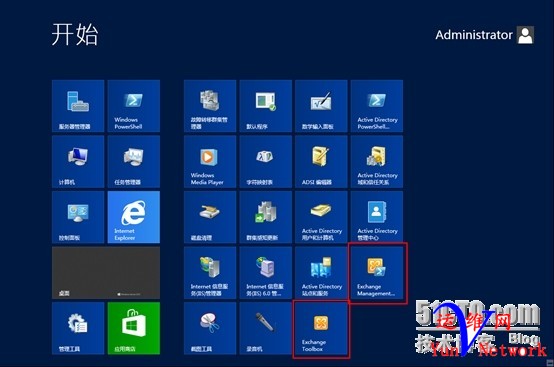Launch the Windows PowerShell tile

pos(134,106)
